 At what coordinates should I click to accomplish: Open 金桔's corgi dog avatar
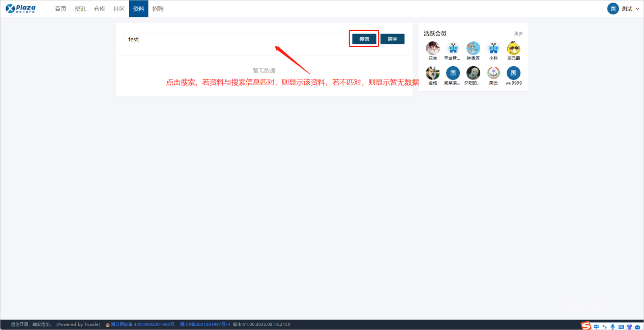pyautogui.click(x=432, y=73)
